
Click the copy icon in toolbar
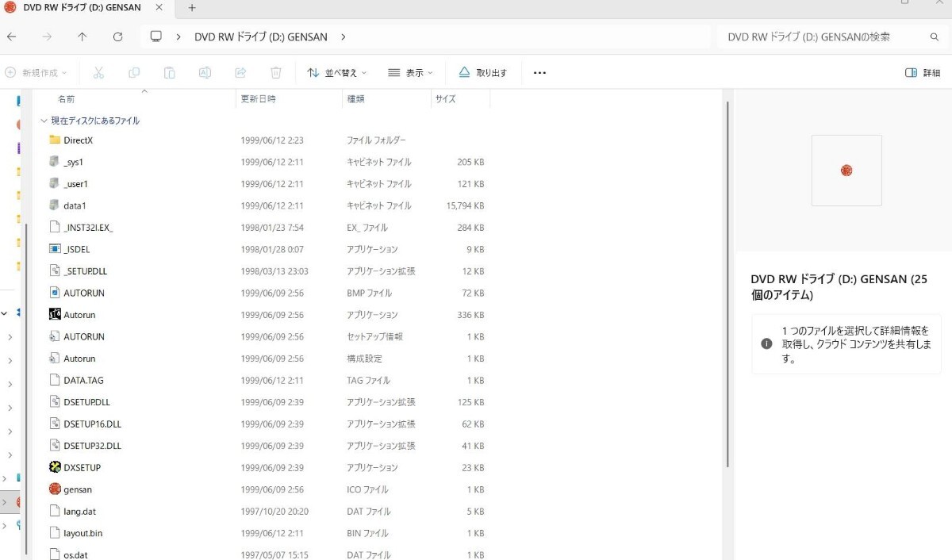[134, 72]
